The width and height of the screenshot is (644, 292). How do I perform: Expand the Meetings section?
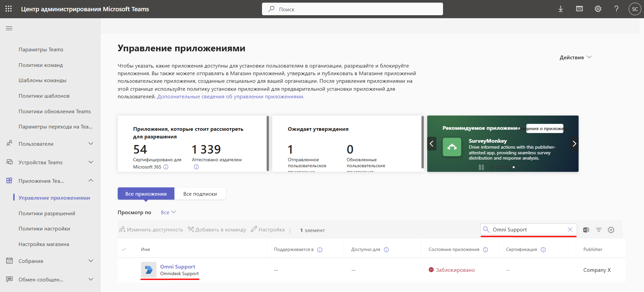91,261
